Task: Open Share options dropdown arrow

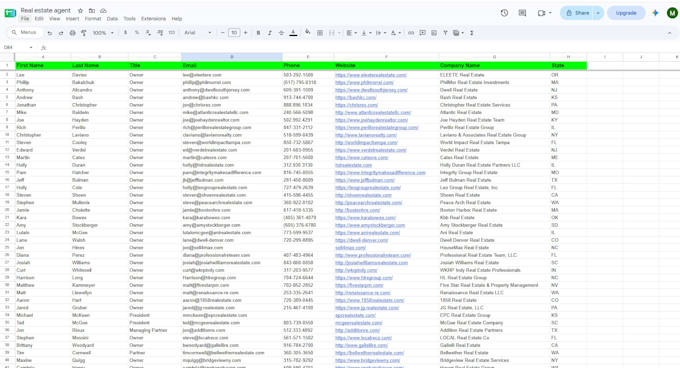Action: pyautogui.click(x=598, y=13)
